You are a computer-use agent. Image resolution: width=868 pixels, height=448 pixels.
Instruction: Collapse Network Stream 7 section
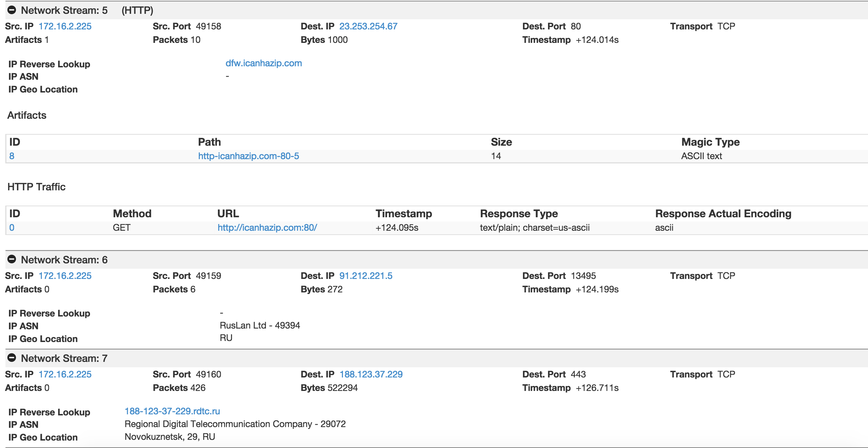[x=12, y=358]
